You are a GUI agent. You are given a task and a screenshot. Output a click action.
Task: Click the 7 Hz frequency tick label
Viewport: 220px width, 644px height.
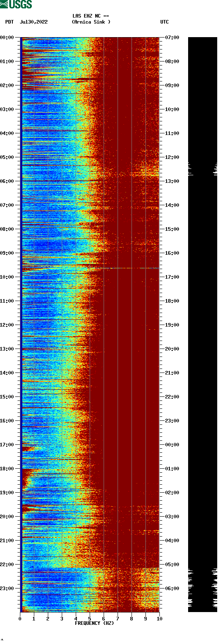pyautogui.click(x=118, y=618)
